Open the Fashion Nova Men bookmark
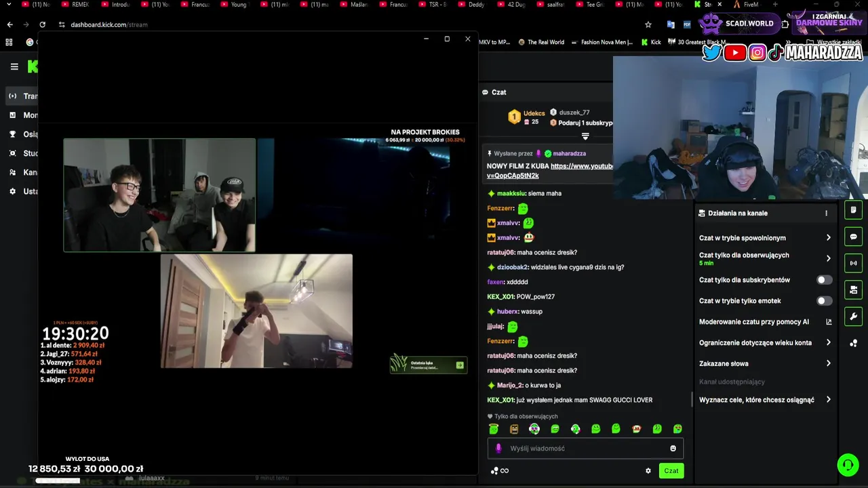Viewport: 868px width, 488px height. click(601, 42)
